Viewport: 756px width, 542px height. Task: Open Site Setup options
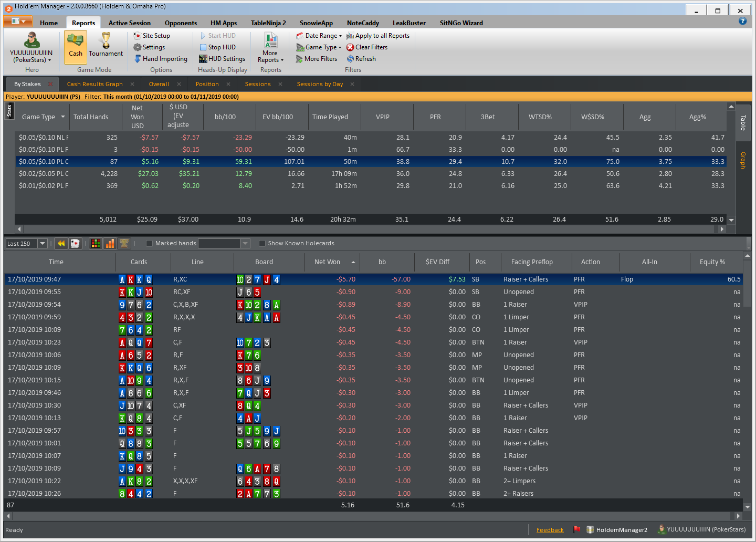152,36
